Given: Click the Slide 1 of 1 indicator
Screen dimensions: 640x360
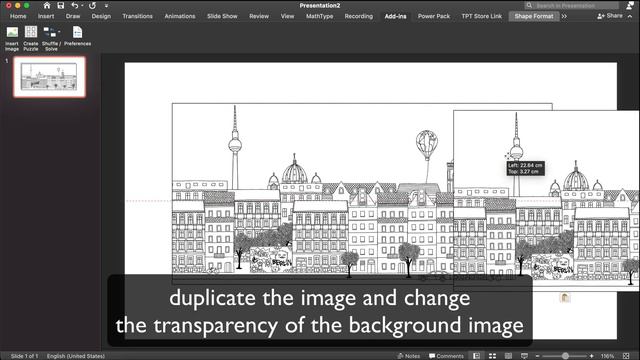Looking at the screenshot, I should point(24,356).
